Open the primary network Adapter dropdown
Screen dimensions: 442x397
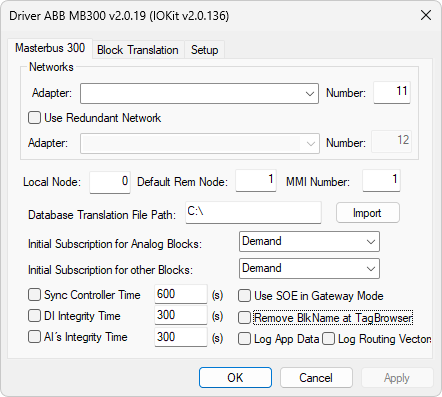click(199, 93)
